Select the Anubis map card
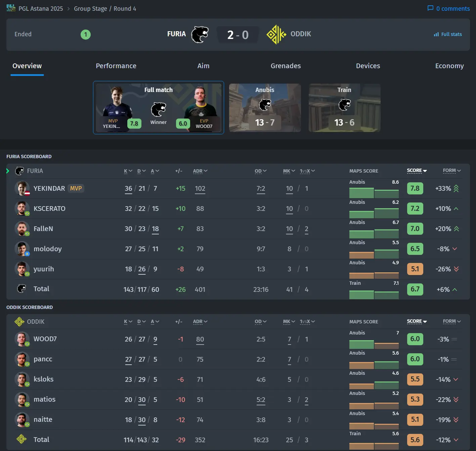Viewport: 476px width, 451px height. tap(265, 108)
